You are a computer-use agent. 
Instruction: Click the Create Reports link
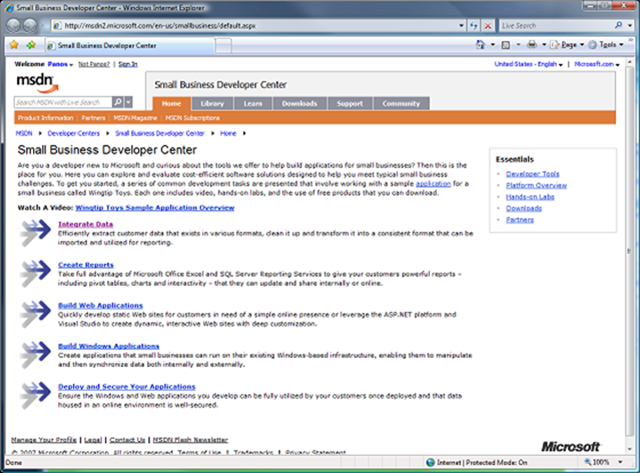click(86, 265)
